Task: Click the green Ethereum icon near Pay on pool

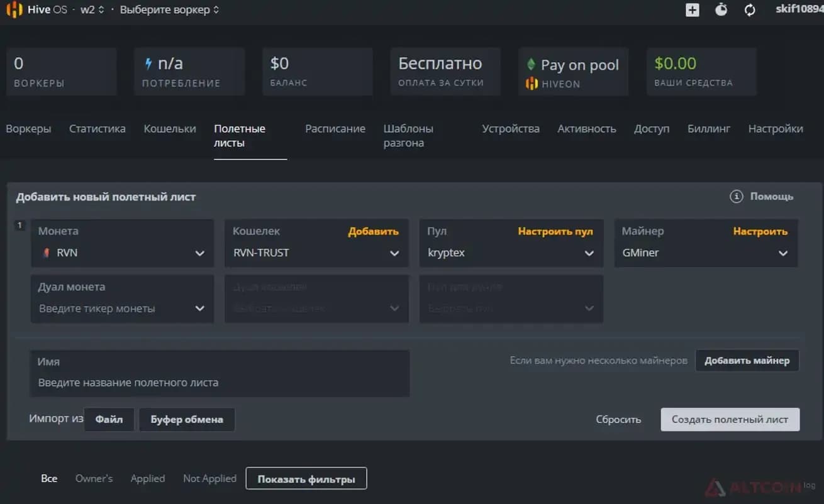Action: coord(531,64)
